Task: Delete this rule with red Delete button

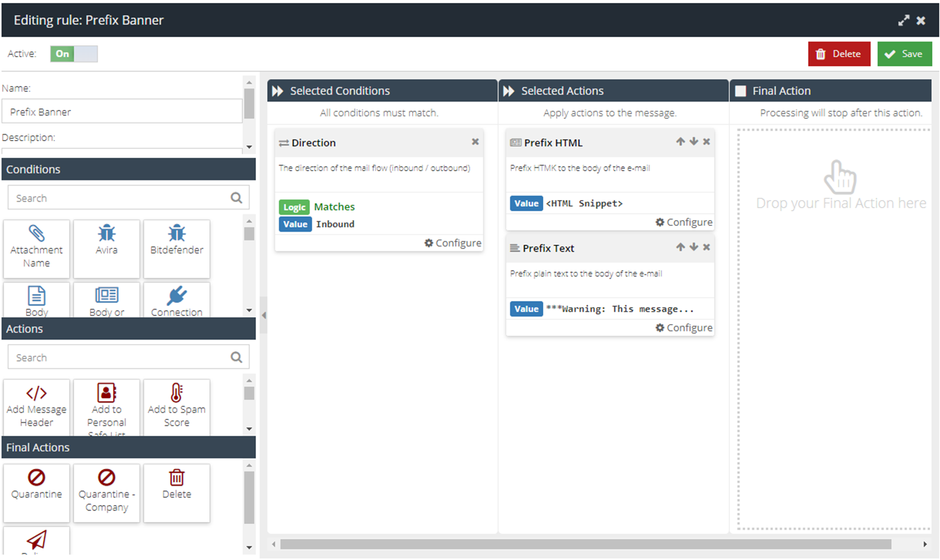Action: [x=839, y=54]
